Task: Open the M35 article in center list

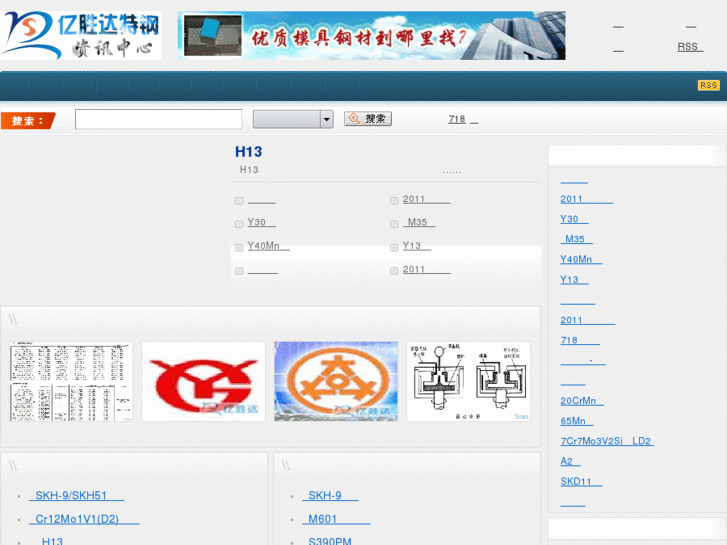Action: [419, 222]
